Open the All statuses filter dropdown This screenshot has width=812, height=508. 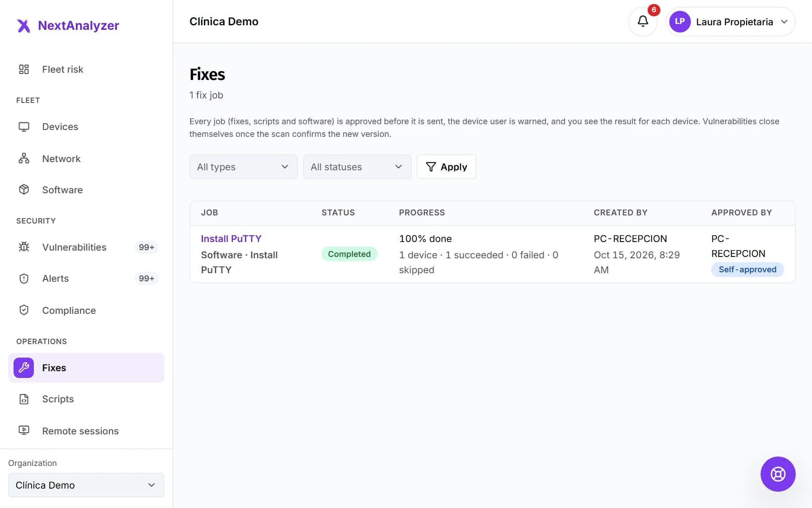click(357, 167)
